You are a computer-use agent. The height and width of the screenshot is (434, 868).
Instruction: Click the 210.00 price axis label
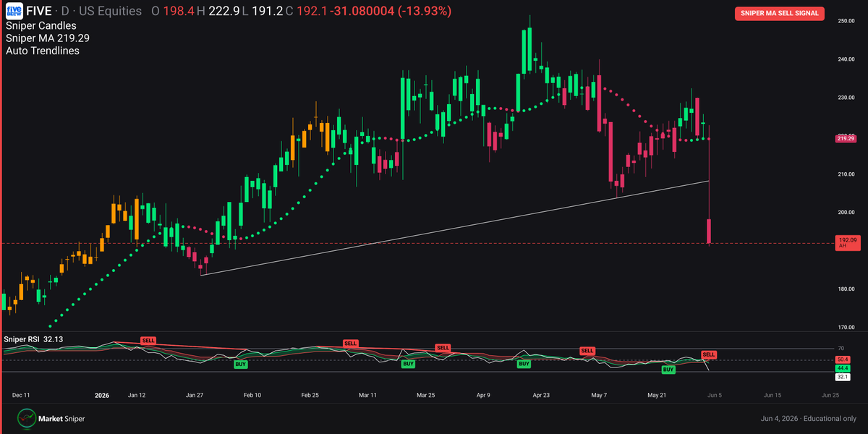846,174
